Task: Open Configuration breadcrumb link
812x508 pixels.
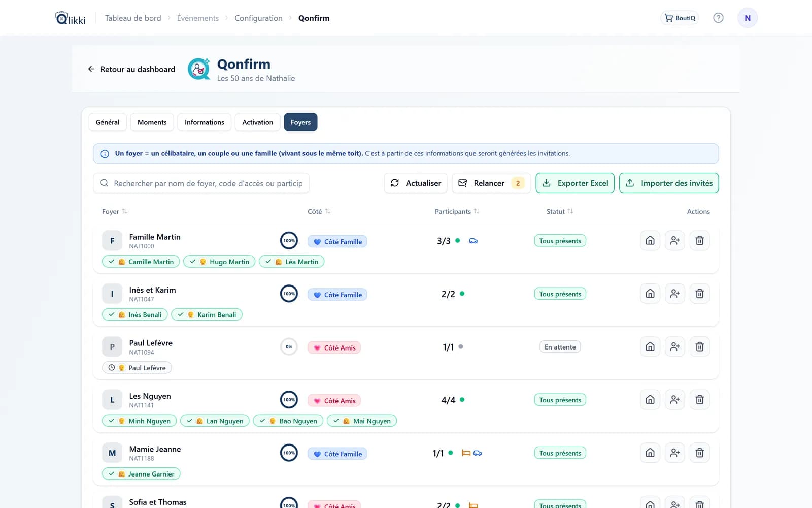Action: 258,18
